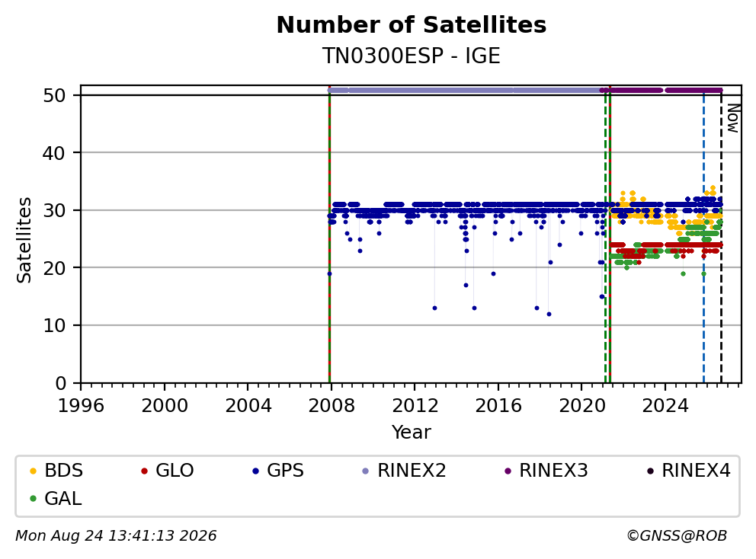Click the lavender RINEX2 legend marker
Screen dimensions: 756x559
click(366, 471)
